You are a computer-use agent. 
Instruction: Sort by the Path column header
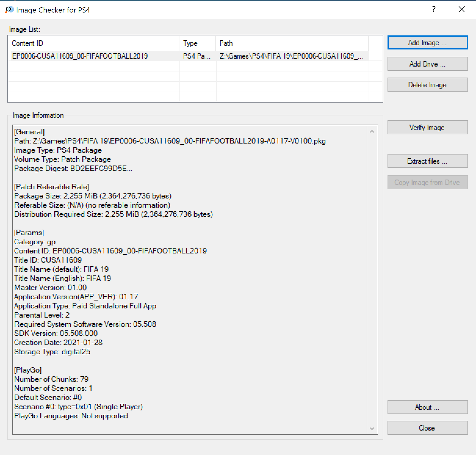292,43
